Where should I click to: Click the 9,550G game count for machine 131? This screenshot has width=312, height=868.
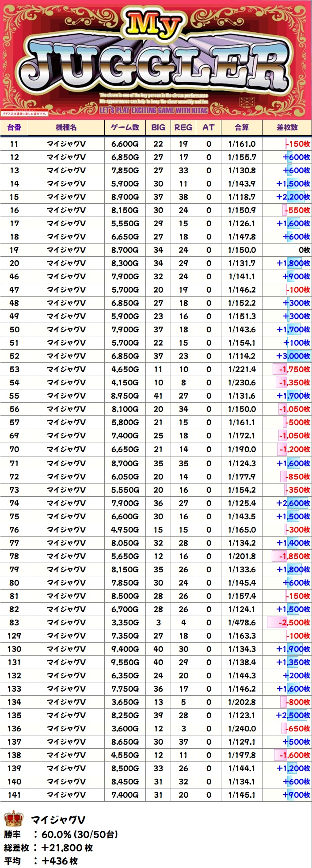[125, 662]
